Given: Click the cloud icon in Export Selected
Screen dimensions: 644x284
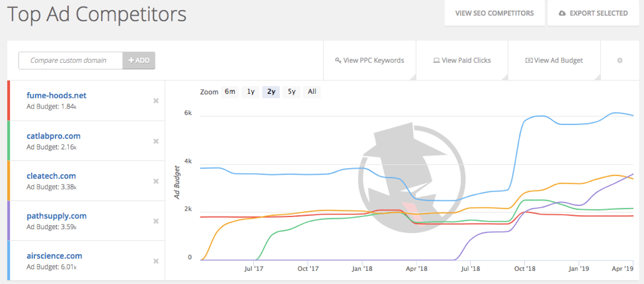Looking at the screenshot, I should [x=562, y=13].
